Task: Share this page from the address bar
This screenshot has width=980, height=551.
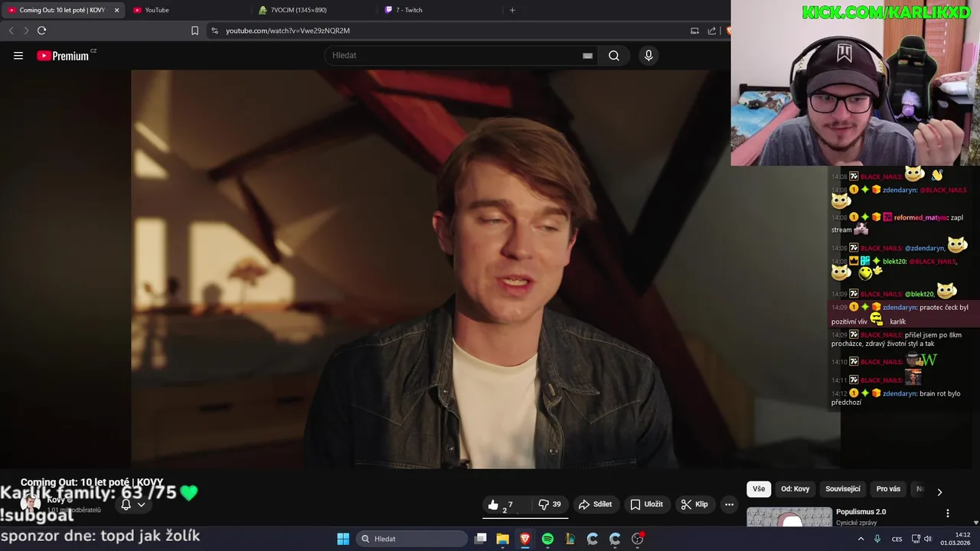Action: (711, 31)
